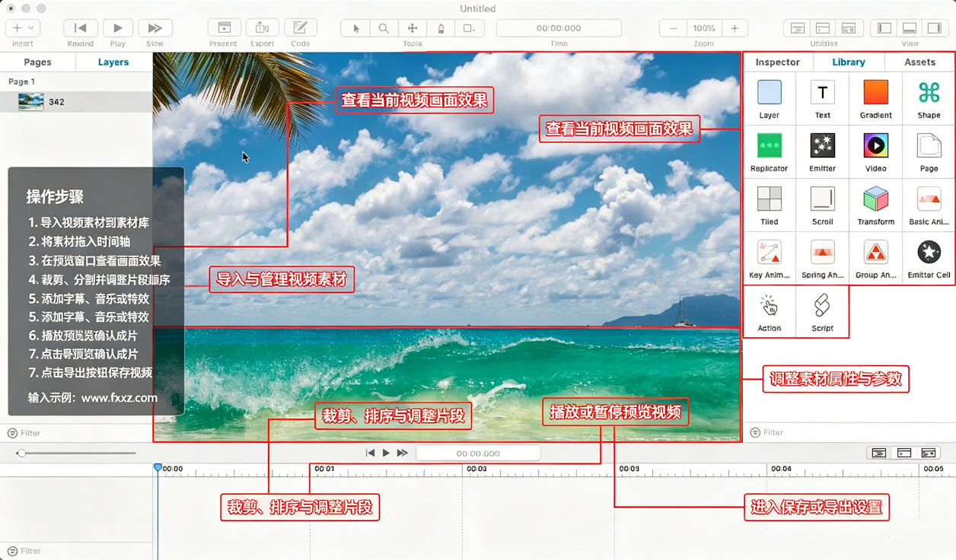Open the Insert plus dropdown
This screenshot has height=560, width=956.
(23, 28)
